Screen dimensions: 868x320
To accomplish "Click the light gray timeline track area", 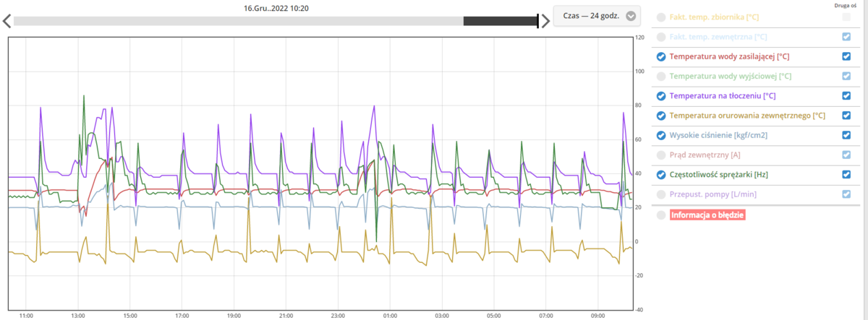I will click(x=237, y=21).
